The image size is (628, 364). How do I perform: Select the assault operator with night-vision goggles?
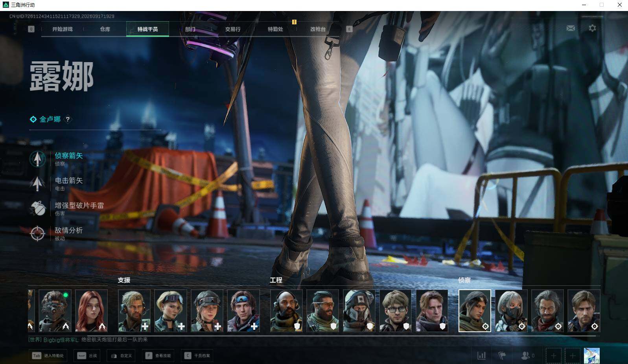point(55,311)
